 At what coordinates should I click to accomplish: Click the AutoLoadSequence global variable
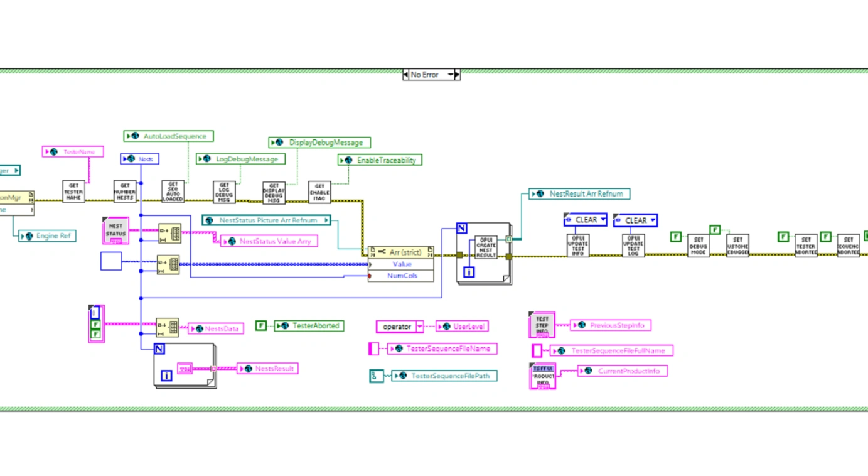pos(168,136)
